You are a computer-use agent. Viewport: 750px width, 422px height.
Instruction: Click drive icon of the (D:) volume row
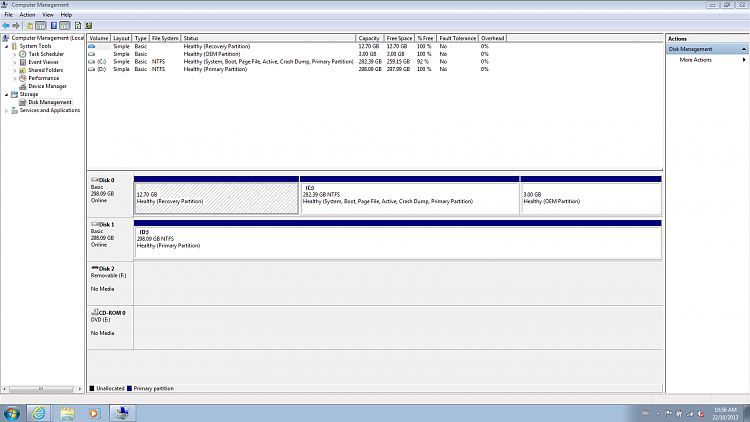[x=91, y=69]
